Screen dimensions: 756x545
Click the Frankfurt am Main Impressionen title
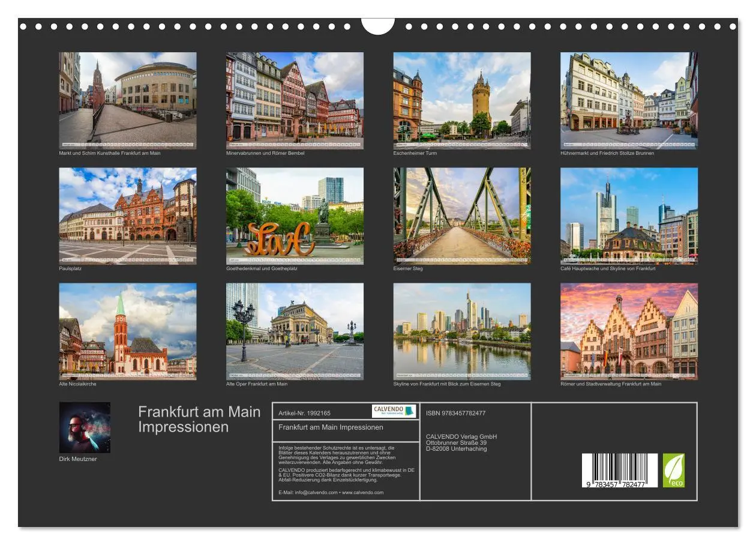[x=200, y=419]
